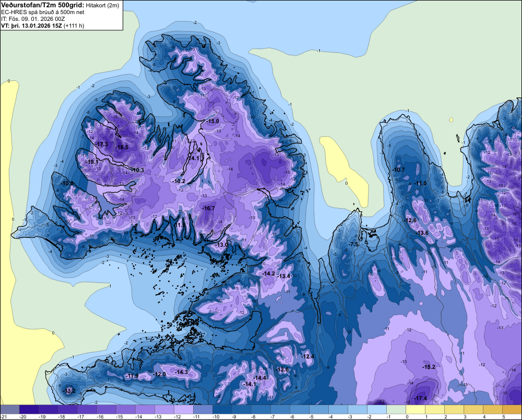Select the -7.5 temperature reading
Screen dimensions: 522x420
coord(353,244)
